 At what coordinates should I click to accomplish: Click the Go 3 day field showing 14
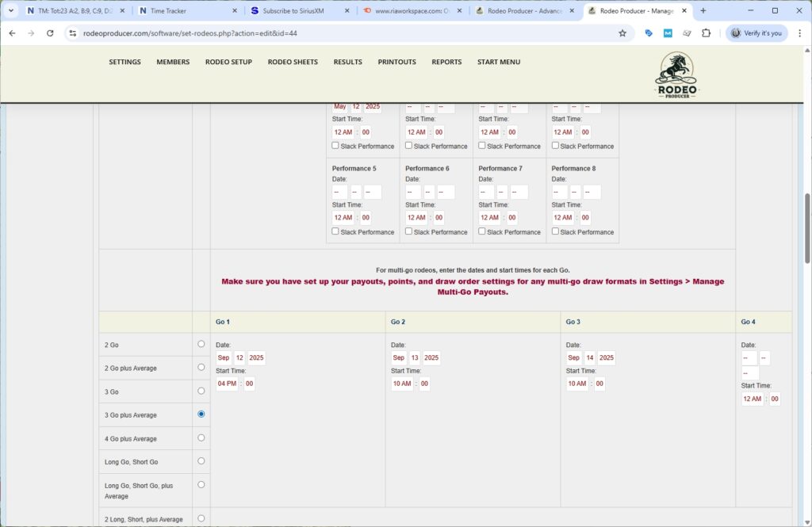pos(589,358)
